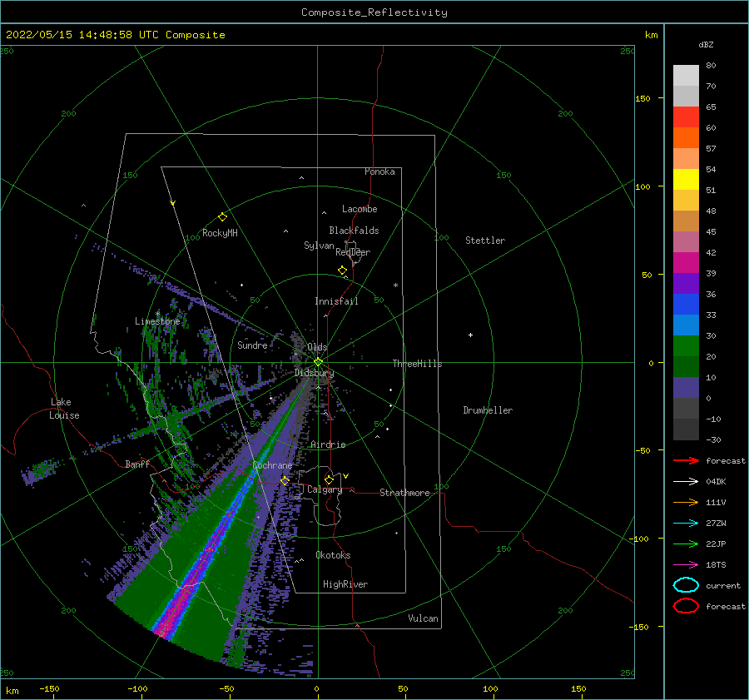749x700 pixels.
Task: Click the Ponoka label
Action: point(379,171)
